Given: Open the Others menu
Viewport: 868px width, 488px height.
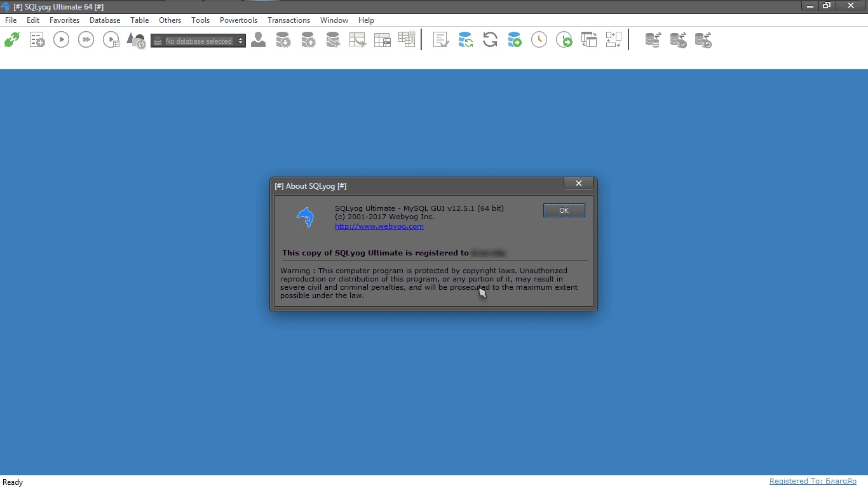Looking at the screenshot, I should point(170,20).
